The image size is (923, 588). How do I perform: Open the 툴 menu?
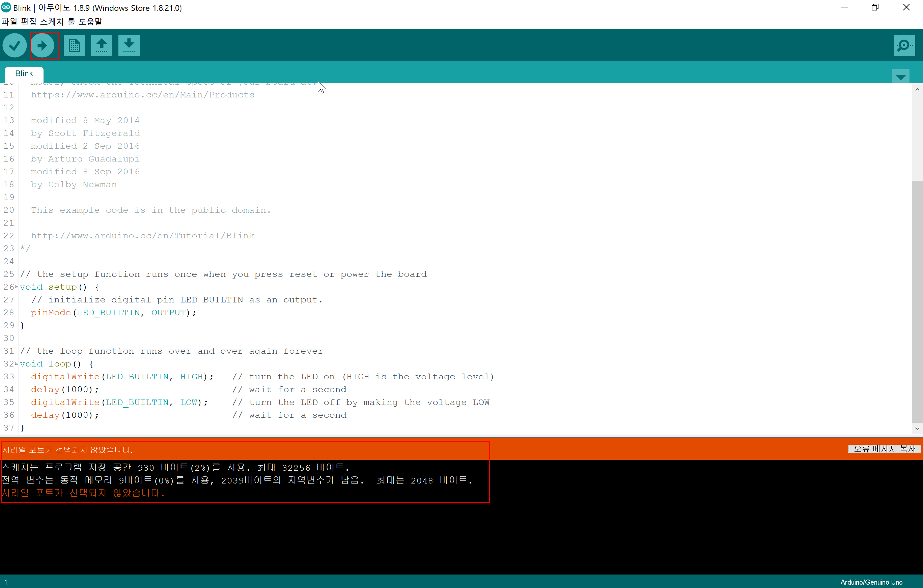coord(71,22)
